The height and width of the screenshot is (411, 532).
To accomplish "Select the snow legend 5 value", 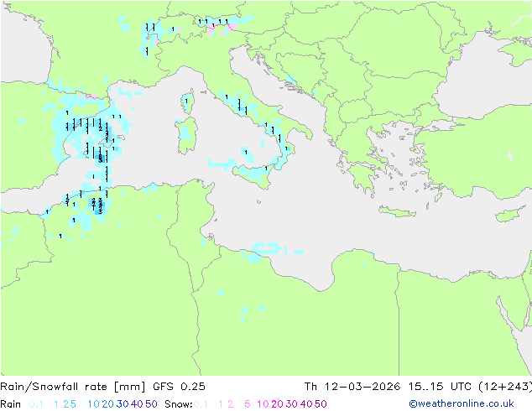I will click(248, 404).
